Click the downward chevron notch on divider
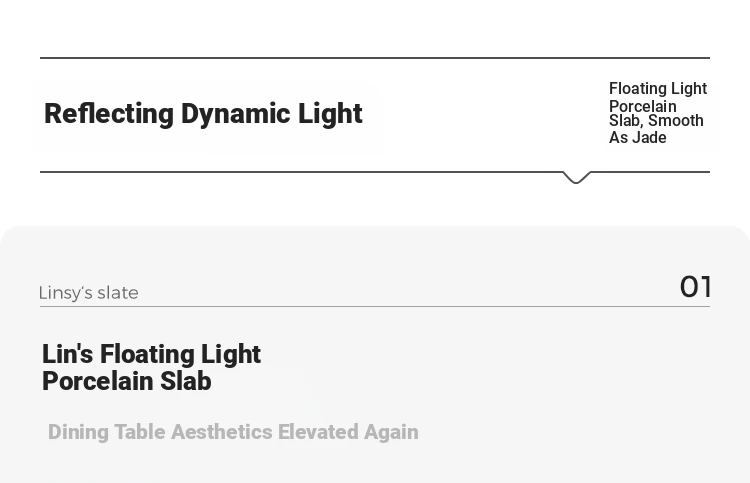Screen dimensions: 750x483 [x=576, y=177]
